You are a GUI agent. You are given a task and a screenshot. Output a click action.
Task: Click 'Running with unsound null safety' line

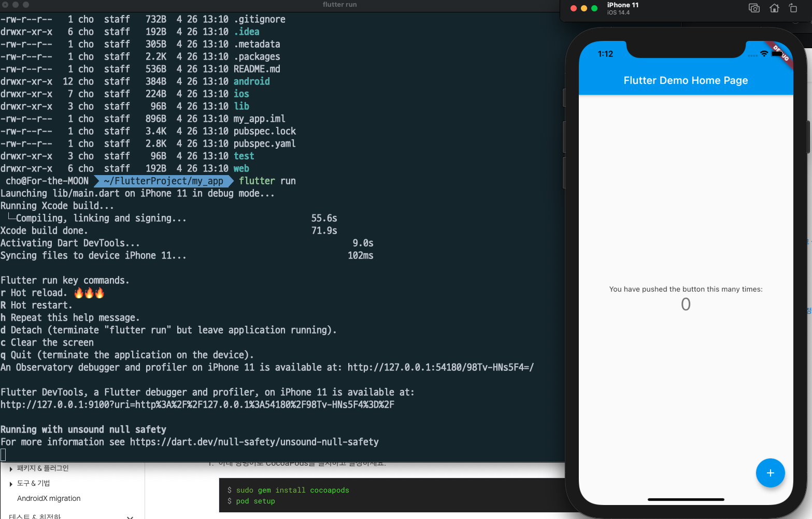point(83,429)
